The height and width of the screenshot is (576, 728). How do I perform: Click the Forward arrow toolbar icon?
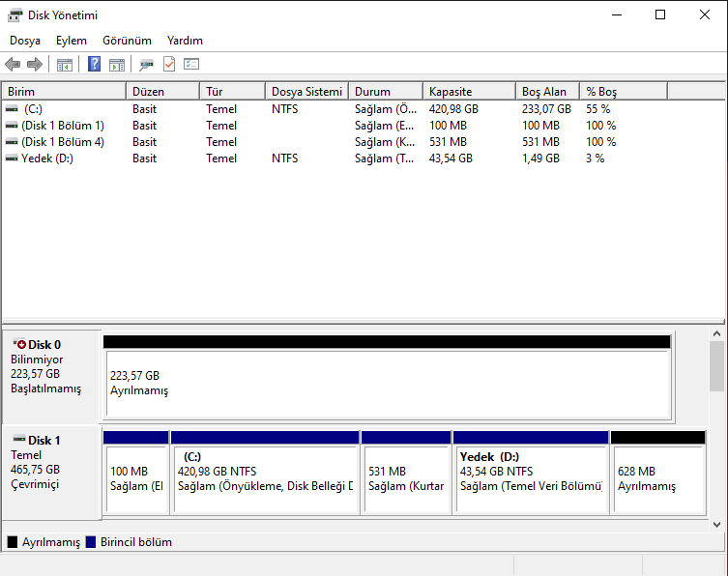35,64
